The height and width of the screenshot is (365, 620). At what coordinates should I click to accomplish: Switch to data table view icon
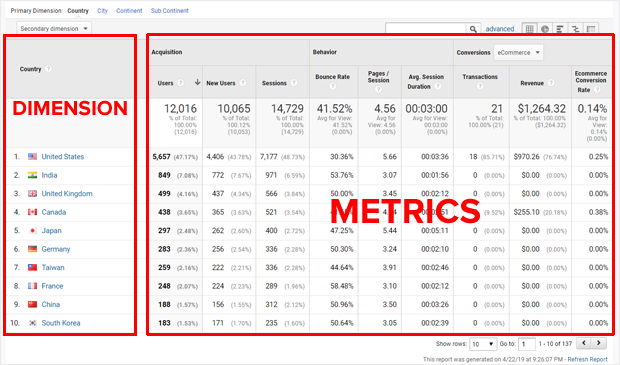click(x=529, y=29)
